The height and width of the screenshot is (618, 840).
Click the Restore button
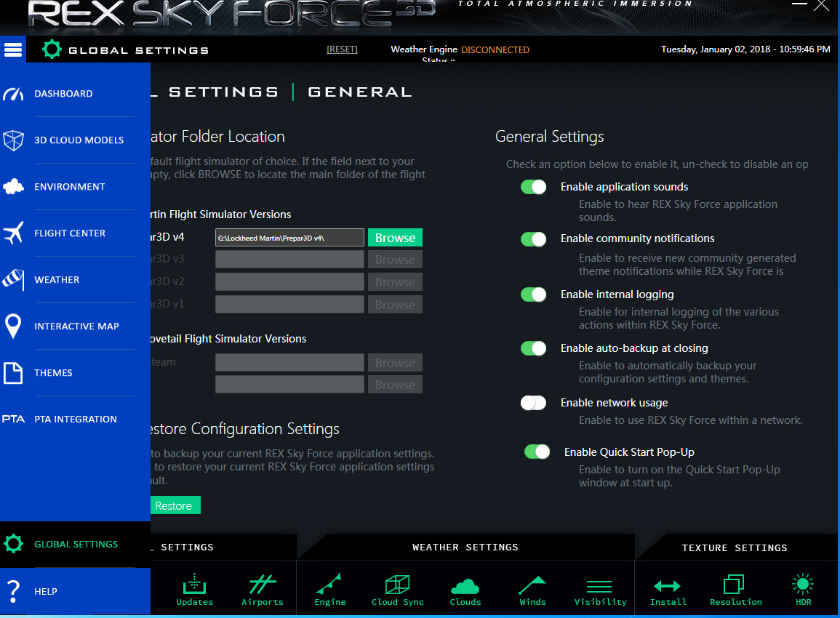point(173,505)
